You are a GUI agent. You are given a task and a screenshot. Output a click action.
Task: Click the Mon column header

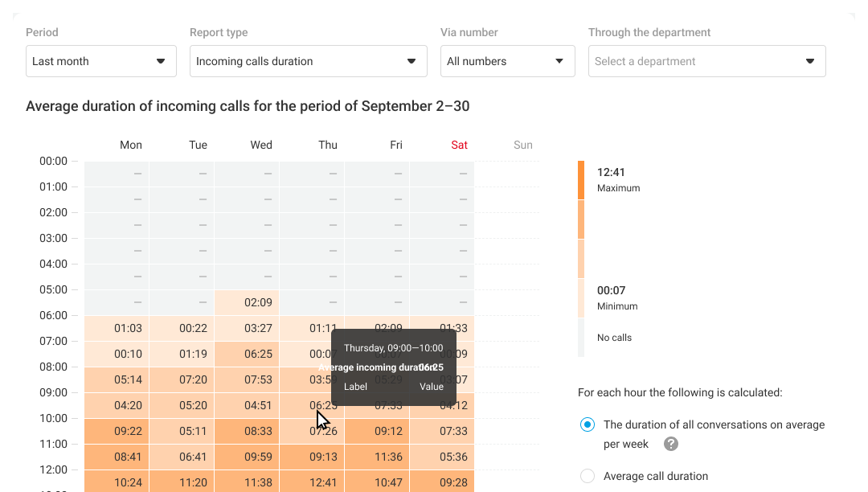[130, 146]
